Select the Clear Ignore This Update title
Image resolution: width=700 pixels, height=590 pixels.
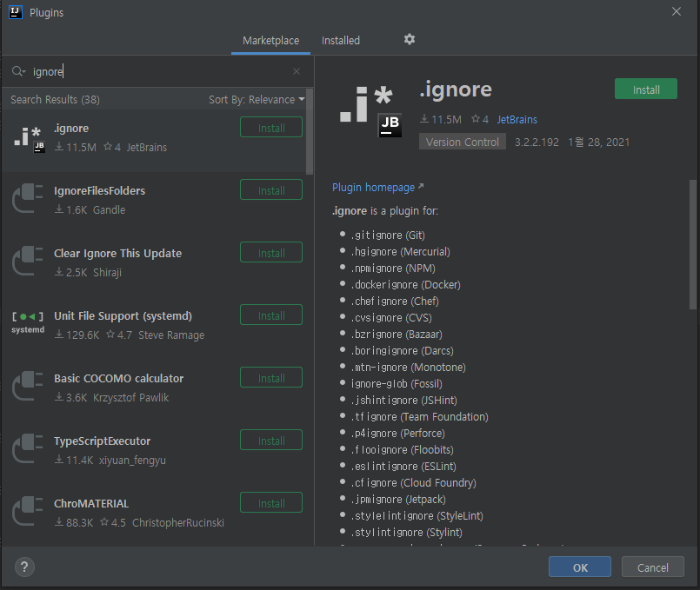coord(118,254)
